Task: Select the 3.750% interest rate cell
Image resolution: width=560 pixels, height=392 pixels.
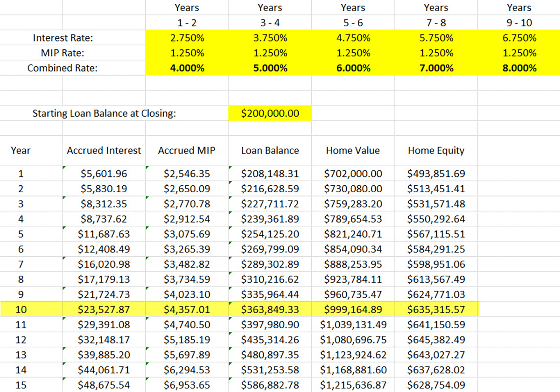Action: 270,38
